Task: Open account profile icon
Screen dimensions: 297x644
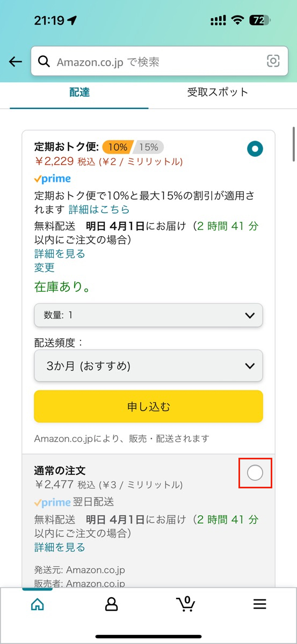Action: tap(111, 604)
